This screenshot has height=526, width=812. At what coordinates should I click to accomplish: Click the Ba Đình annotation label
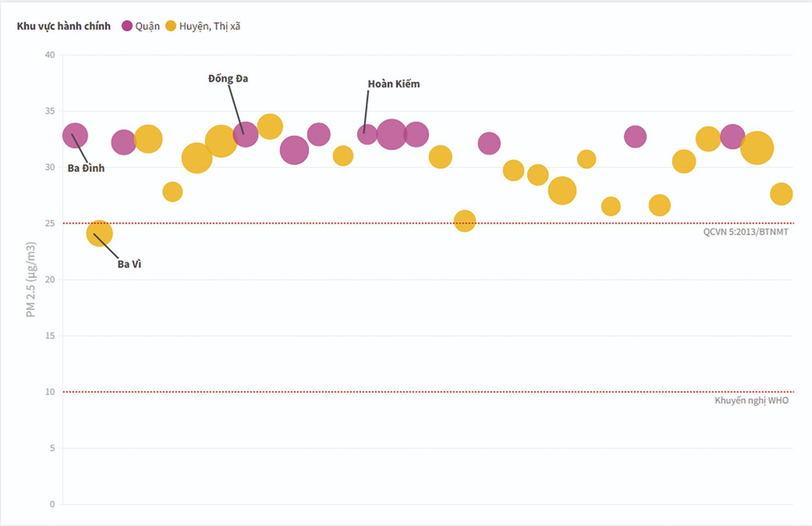click(86, 168)
